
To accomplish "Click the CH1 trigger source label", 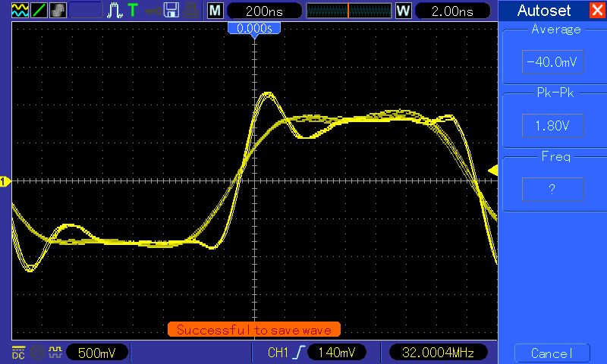I will [278, 353].
